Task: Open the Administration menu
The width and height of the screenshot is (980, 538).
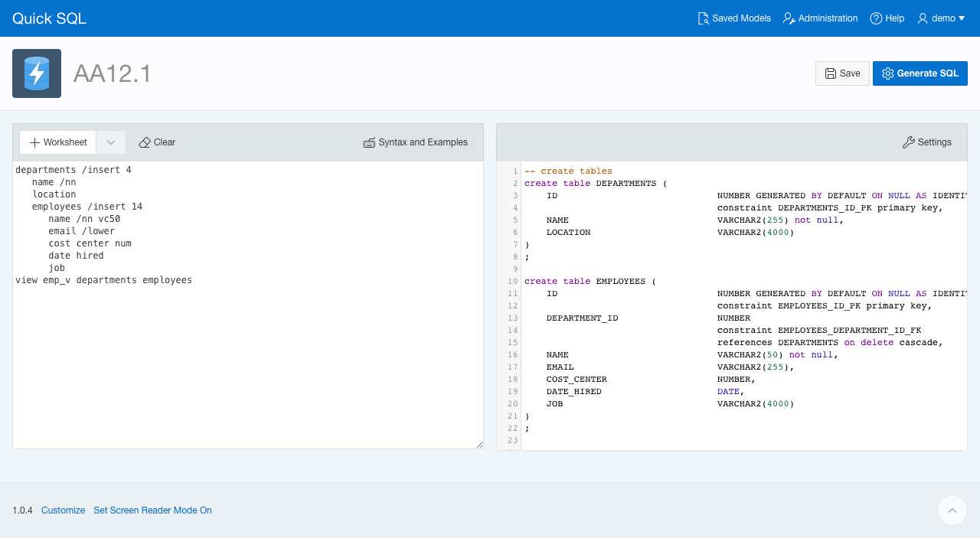Action: coord(820,18)
